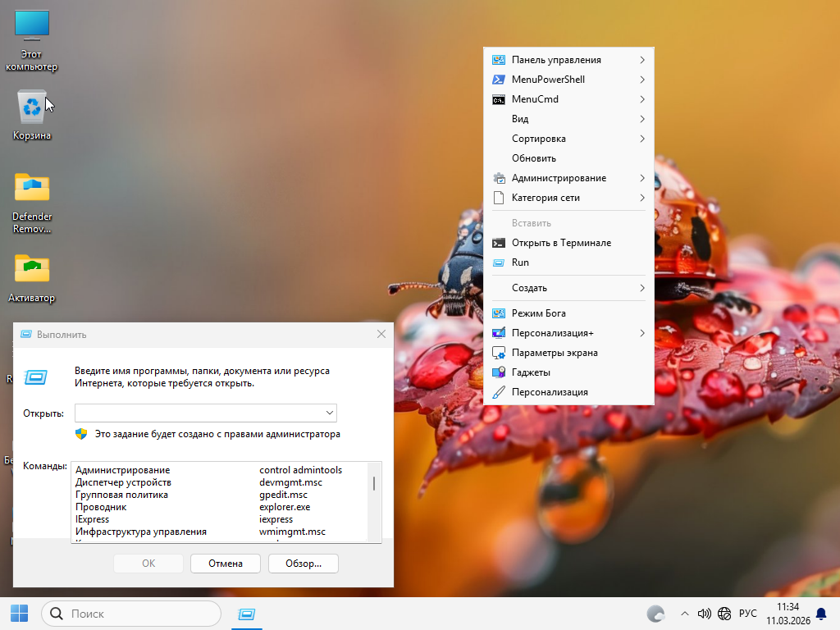This screenshot has width=840, height=630.
Task: Open the Открыть combo box dropdown
Action: 329,413
